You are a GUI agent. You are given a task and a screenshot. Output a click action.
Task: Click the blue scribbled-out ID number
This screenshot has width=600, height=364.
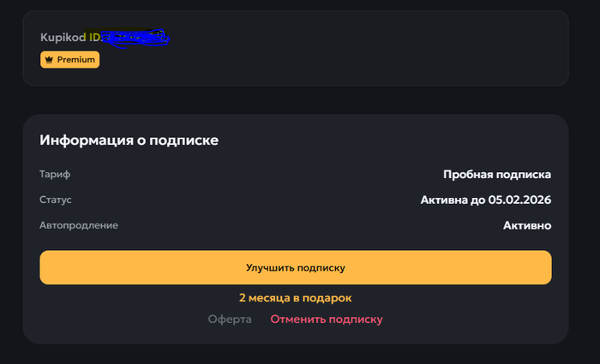click(x=135, y=38)
